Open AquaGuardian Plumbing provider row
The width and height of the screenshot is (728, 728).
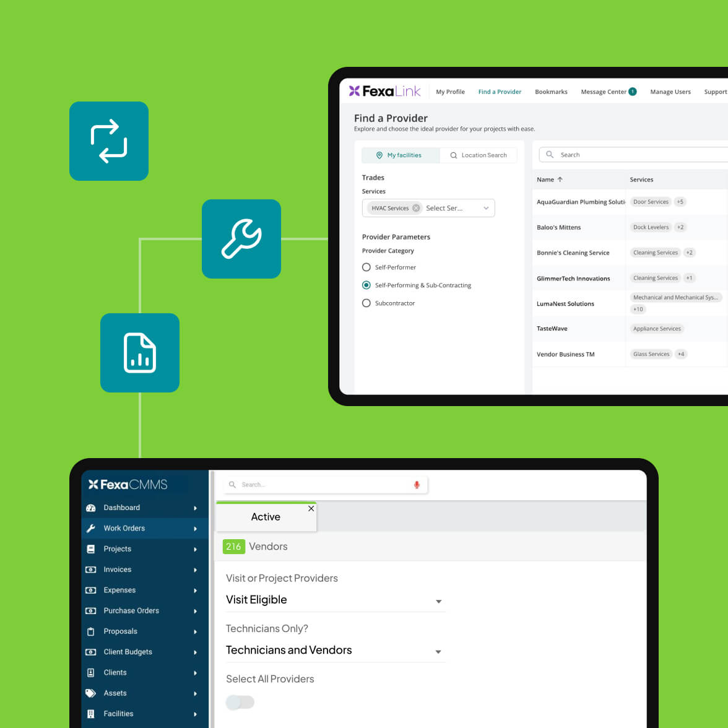click(x=630, y=202)
